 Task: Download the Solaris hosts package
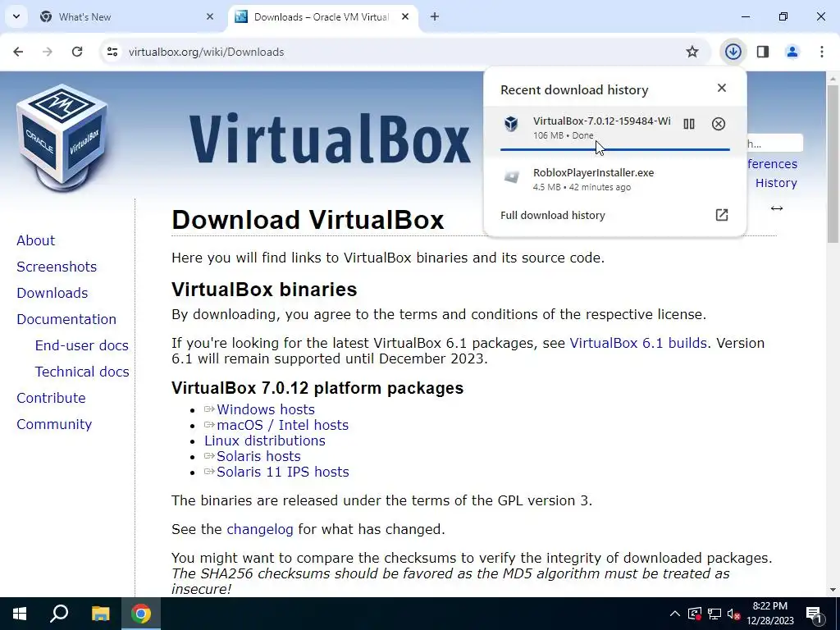click(258, 456)
